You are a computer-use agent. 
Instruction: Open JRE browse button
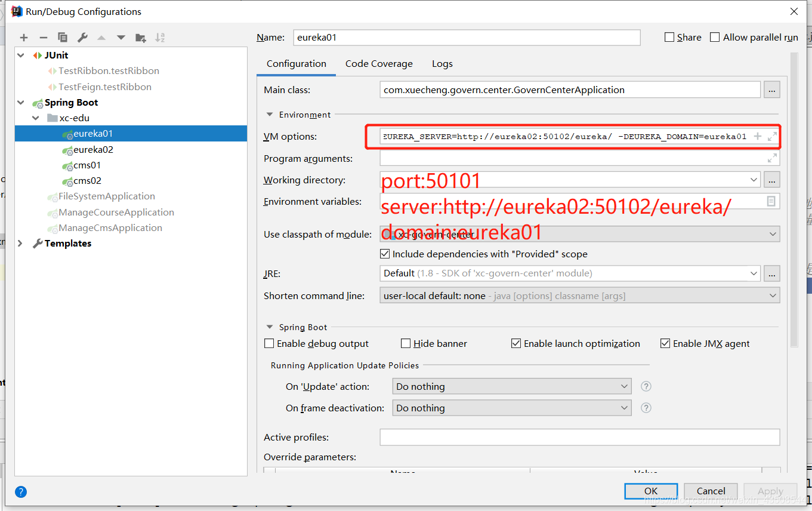tap(772, 273)
